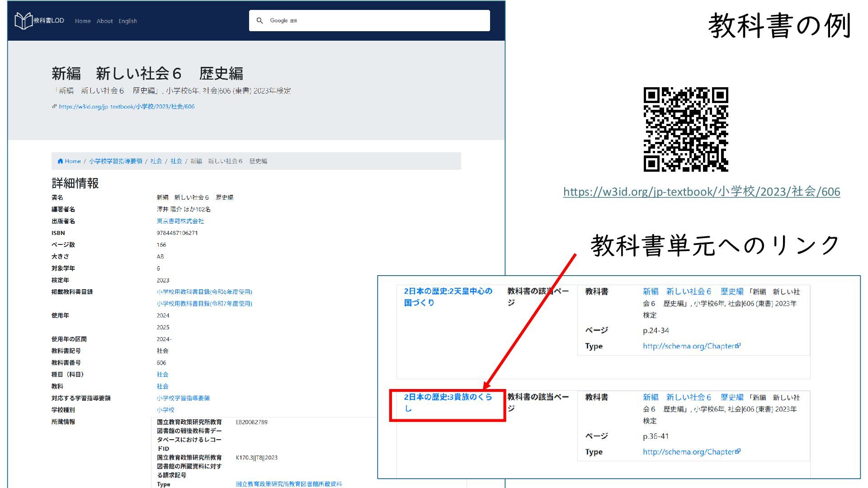Click the link chain icon beside w3id URL
The width and height of the screenshot is (868, 488).
(54, 107)
